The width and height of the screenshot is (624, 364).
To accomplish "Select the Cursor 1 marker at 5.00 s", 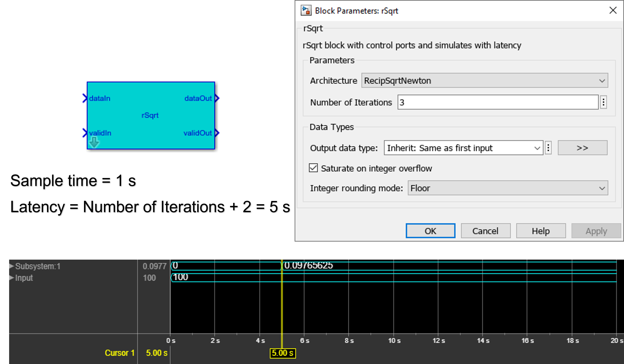I will pos(283,353).
